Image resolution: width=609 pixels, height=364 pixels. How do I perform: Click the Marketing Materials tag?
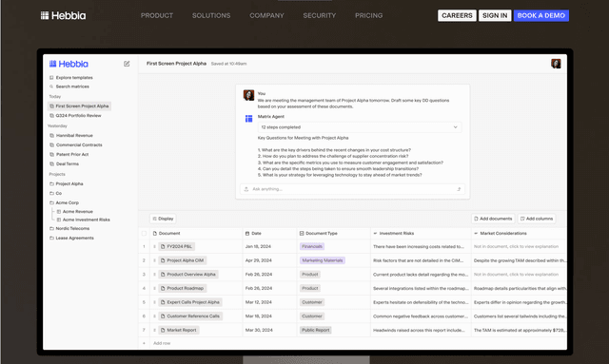pos(323,260)
